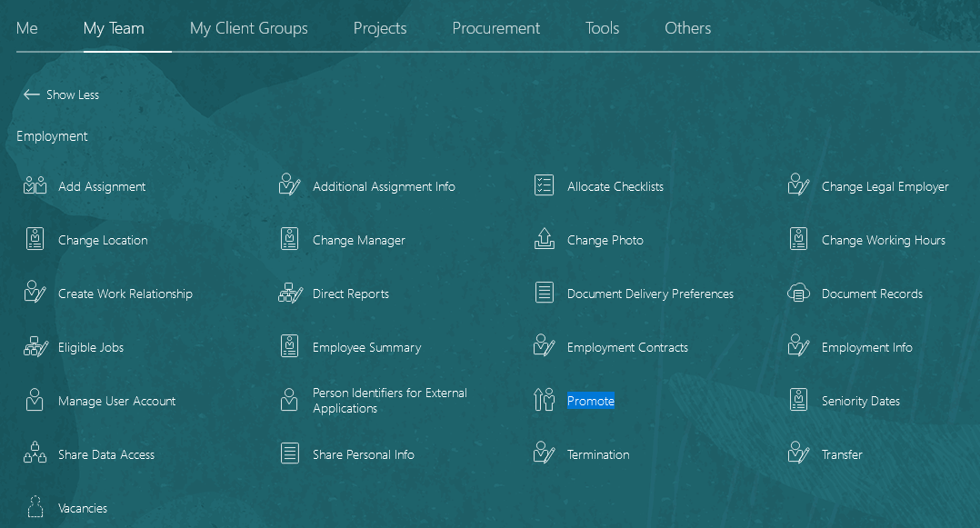This screenshot has width=980, height=528.
Task: Click the Change Legal Employer icon
Action: point(799,185)
